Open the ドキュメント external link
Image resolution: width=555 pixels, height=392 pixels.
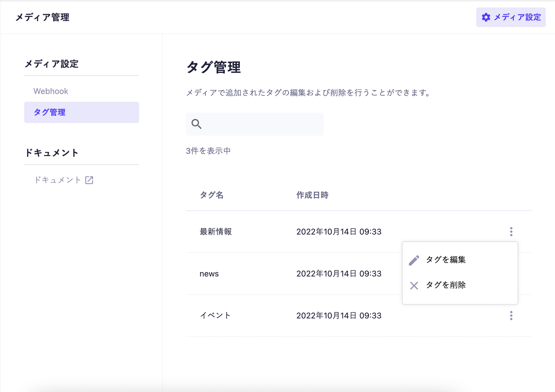[x=64, y=180]
